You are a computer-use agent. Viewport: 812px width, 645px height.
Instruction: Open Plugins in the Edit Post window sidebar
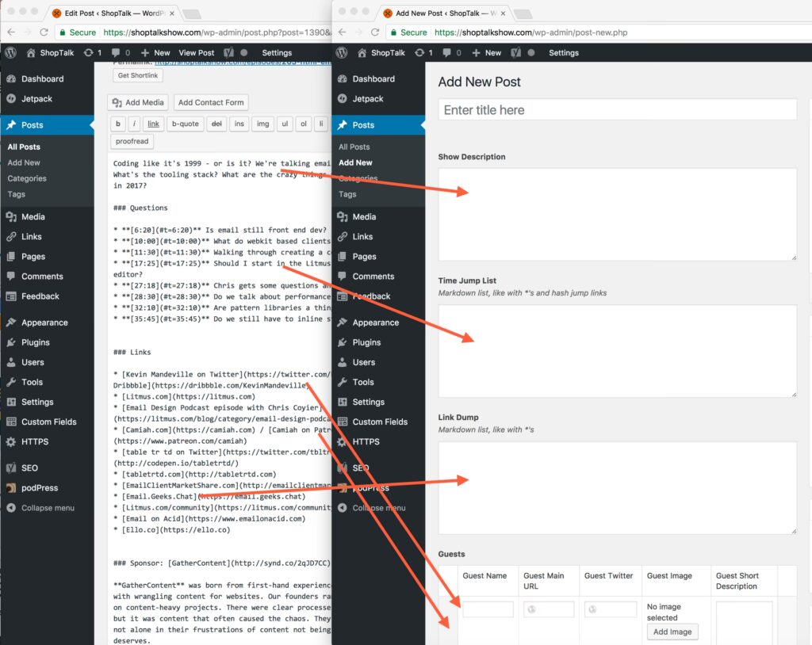(36, 342)
